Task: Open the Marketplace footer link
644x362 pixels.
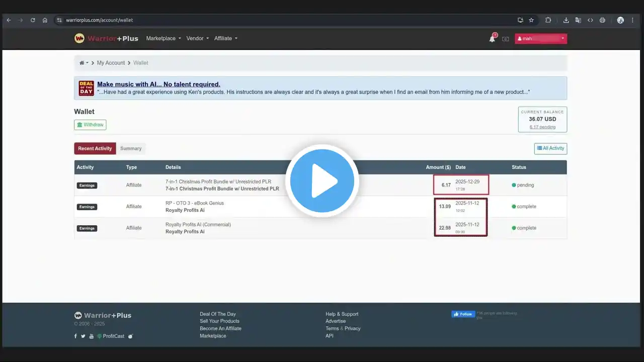Action: 213,336
